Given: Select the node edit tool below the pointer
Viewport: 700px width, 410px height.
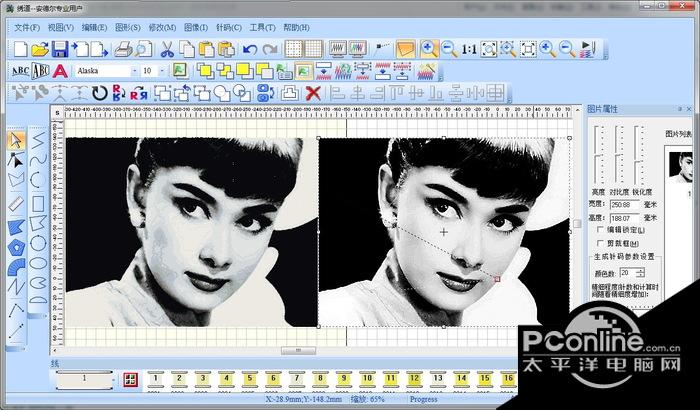Looking at the screenshot, I should click(x=17, y=159).
